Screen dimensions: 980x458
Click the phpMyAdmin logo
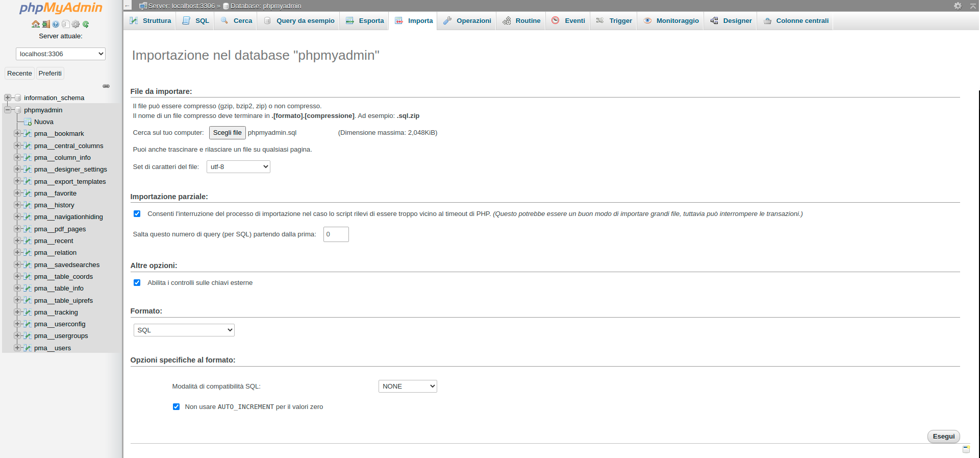[x=61, y=8]
